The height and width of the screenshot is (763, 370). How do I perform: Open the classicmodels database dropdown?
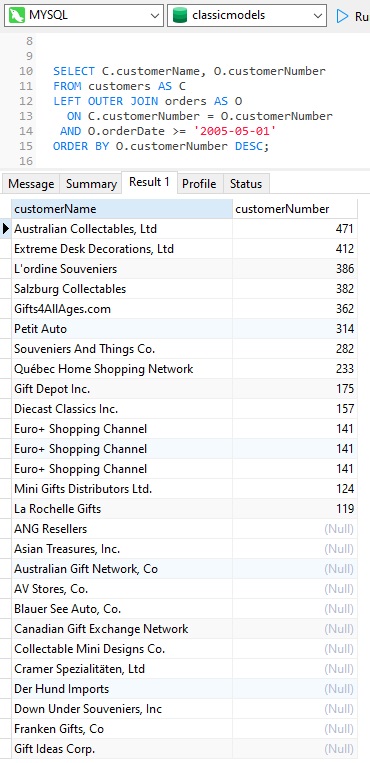coord(247,16)
